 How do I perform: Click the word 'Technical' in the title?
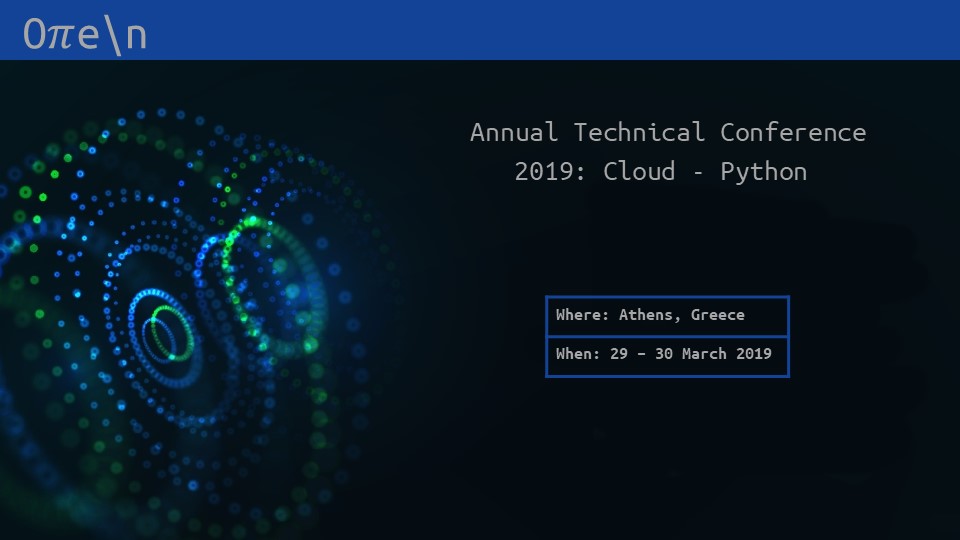click(x=638, y=132)
